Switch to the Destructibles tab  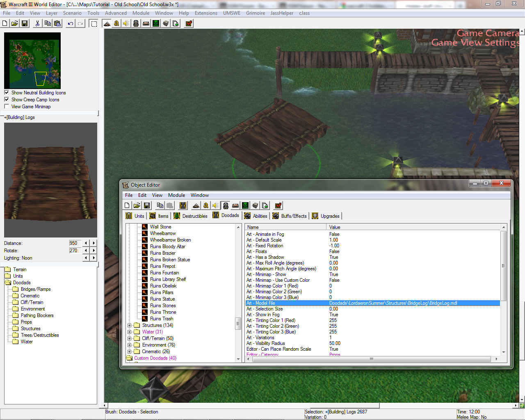click(x=191, y=216)
